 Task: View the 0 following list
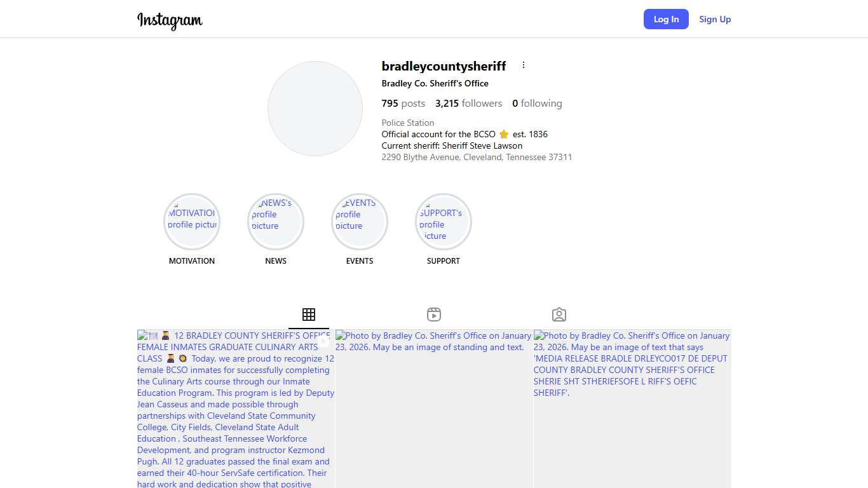click(537, 104)
